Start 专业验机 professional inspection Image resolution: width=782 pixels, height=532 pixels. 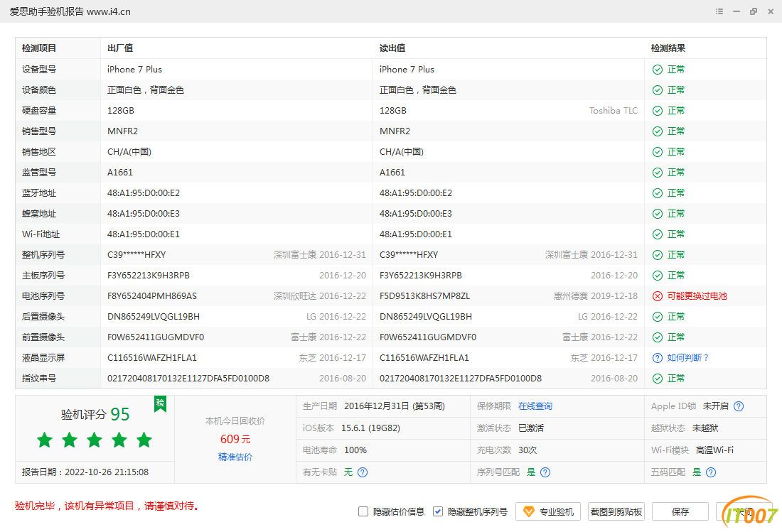tap(548, 511)
